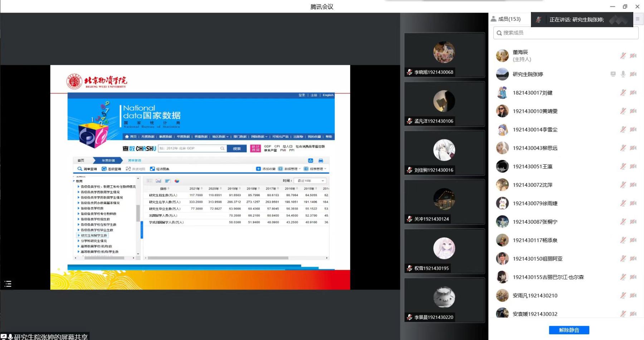Expand the 分学科研究生情况 tree node
Screen dimensions: 644x340
click(x=78, y=241)
